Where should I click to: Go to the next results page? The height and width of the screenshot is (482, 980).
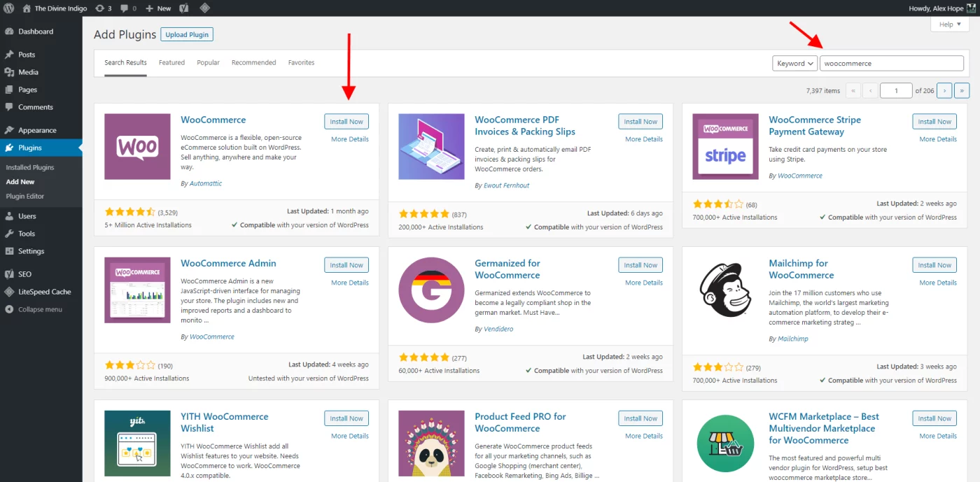coord(944,90)
